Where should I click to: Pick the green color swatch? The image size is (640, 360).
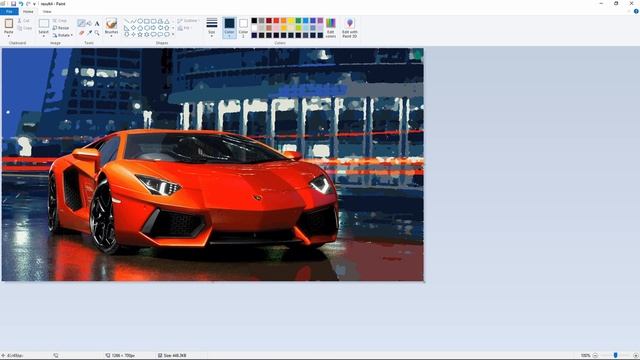298,20
